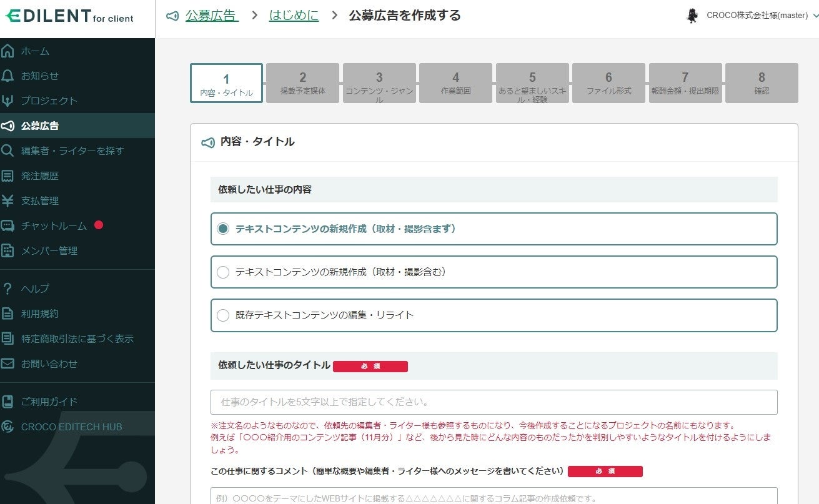Open the ホーム house icon
The height and width of the screenshot is (504, 819).
[7, 51]
